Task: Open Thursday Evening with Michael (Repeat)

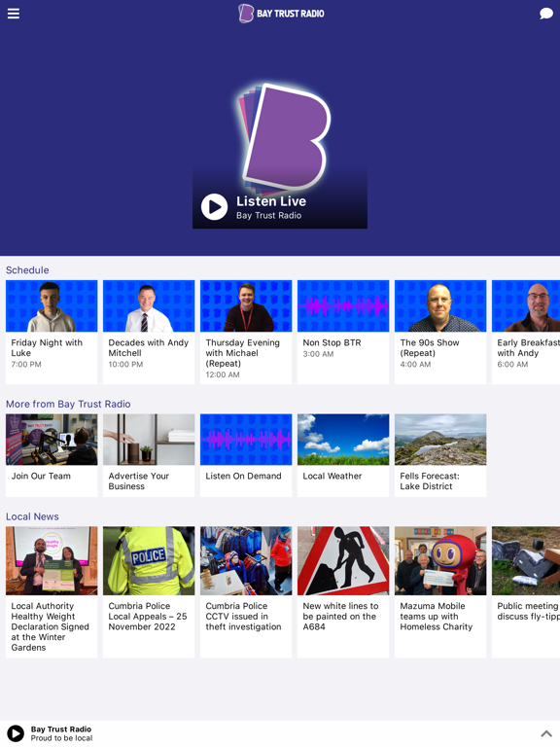Action: (246, 332)
